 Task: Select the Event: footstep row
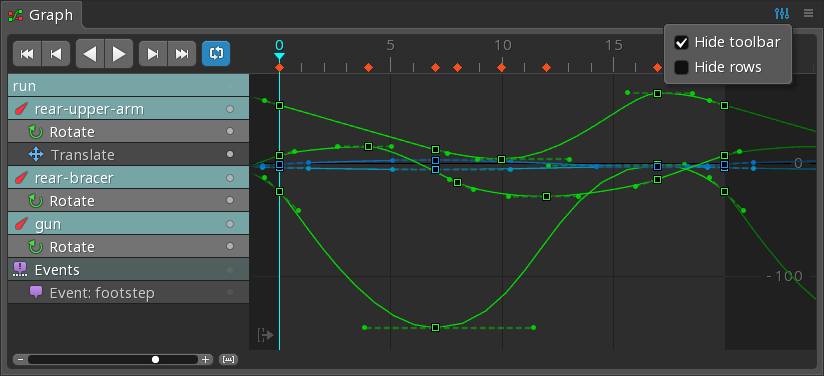point(128,292)
